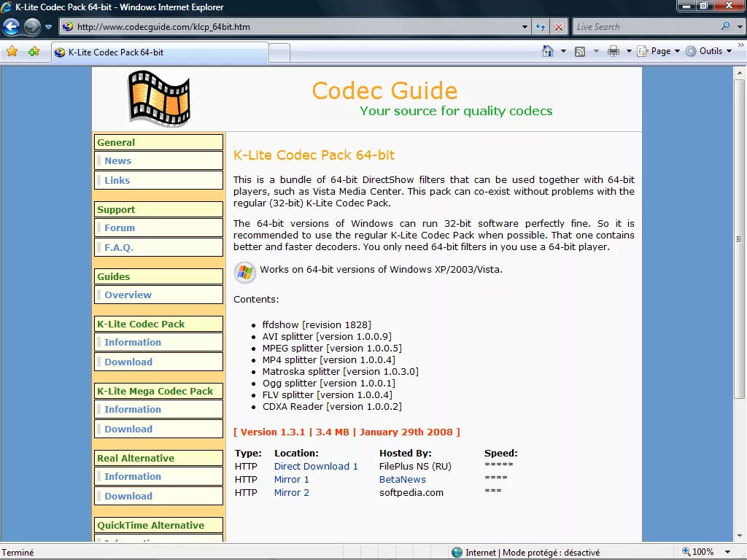Click the page favicon in address bar
Viewport: 747px width, 560px height.
68,27
